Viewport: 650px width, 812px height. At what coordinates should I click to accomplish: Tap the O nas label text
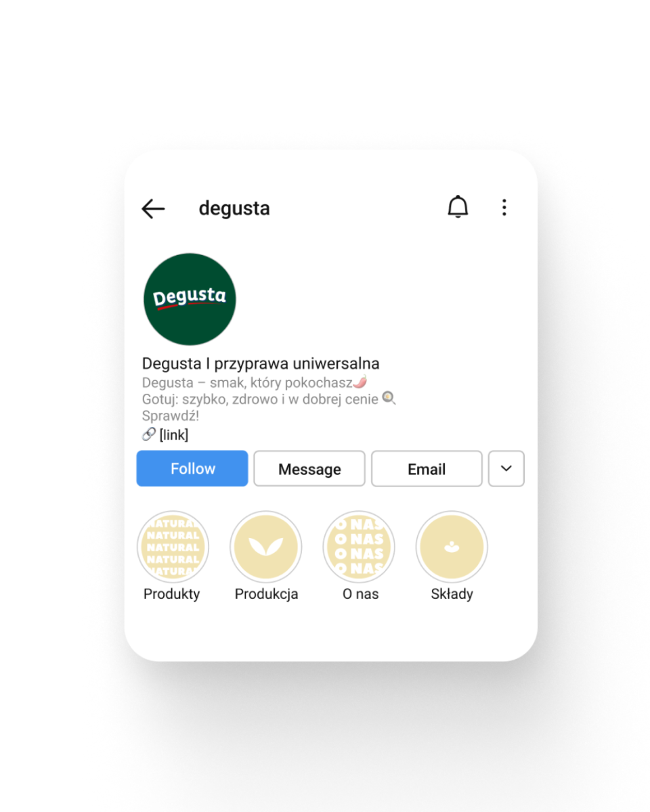click(360, 594)
